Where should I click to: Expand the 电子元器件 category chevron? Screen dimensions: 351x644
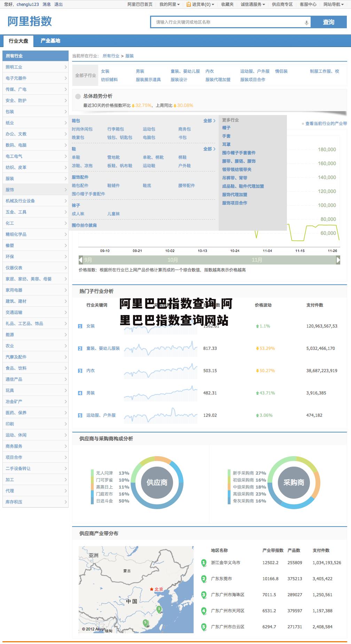65,78
